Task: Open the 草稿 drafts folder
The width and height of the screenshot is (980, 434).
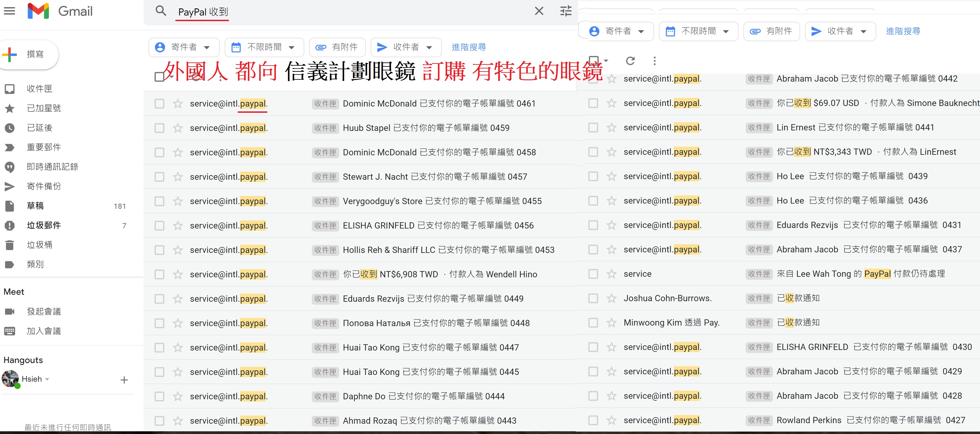Action: point(35,205)
